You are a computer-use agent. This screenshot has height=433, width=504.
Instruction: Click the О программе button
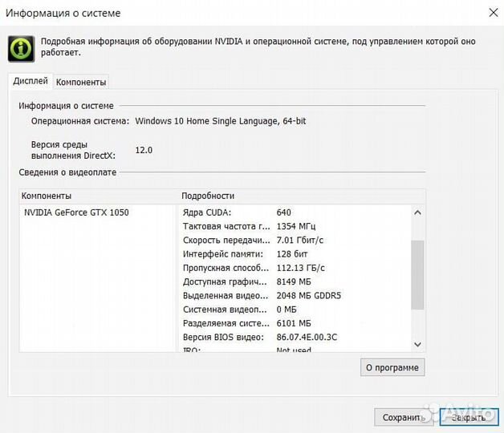(392, 367)
